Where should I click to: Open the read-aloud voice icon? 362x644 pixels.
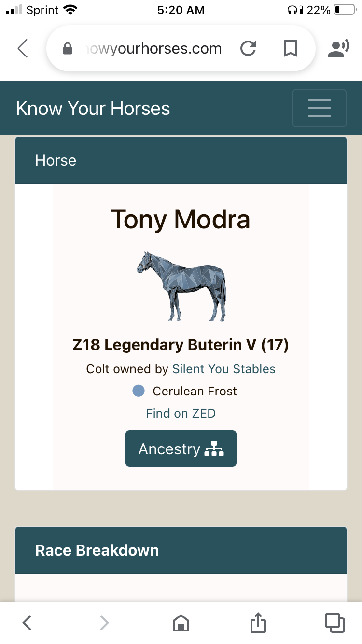point(339,48)
